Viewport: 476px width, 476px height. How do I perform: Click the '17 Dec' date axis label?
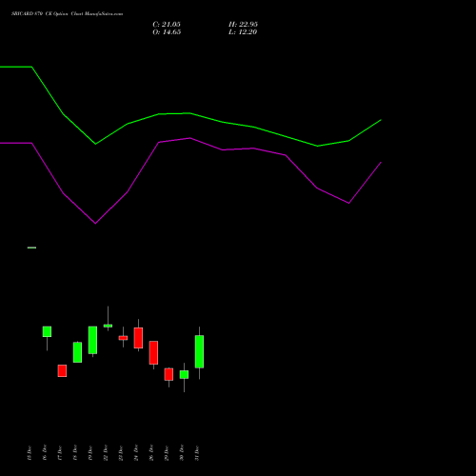[60, 453]
